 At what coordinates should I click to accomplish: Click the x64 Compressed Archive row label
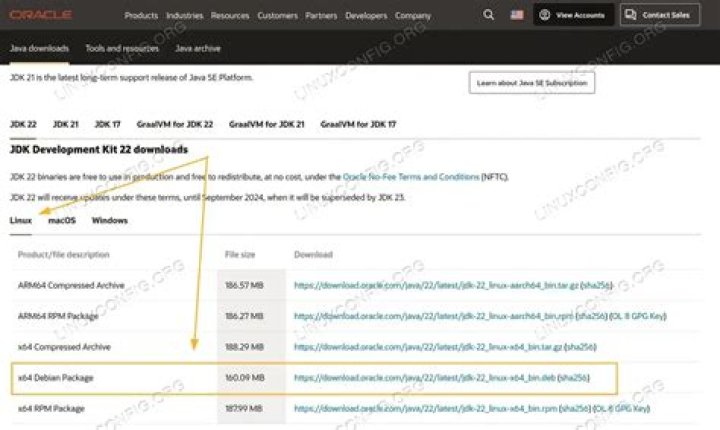(64, 347)
